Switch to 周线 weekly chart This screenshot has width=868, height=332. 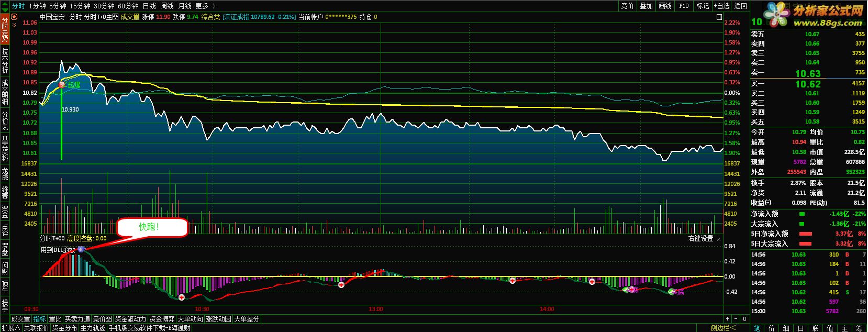click(167, 6)
